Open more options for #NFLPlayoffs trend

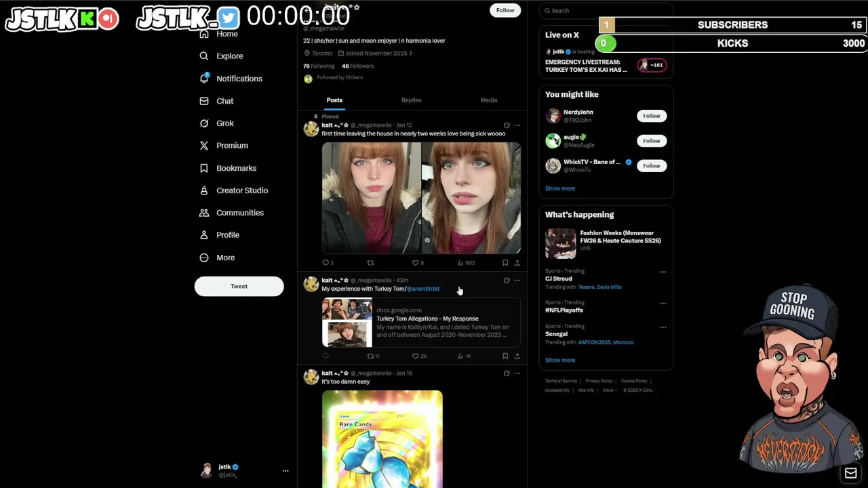[663, 303]
